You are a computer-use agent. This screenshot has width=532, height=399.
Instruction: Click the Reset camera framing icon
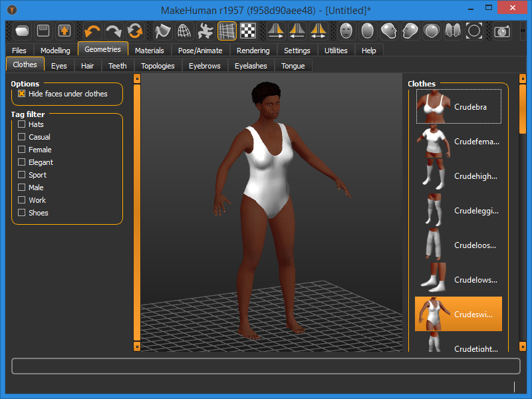(x=474, y=31)
